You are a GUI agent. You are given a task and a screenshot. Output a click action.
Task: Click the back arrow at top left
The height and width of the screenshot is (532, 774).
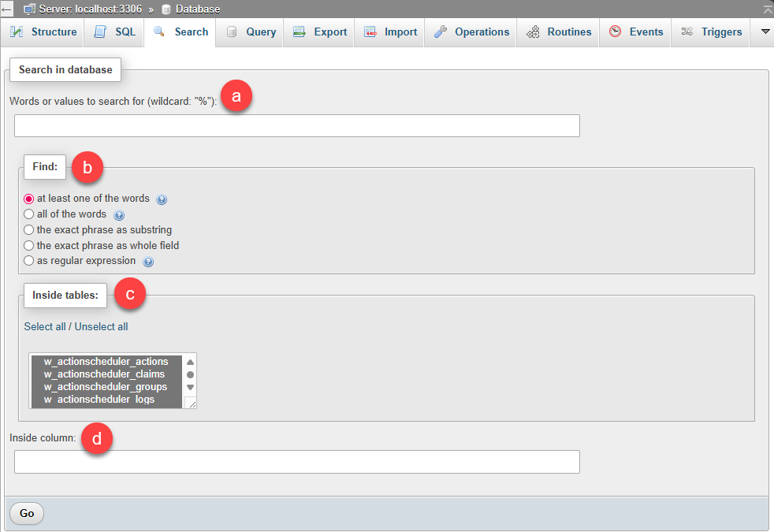tap(6, 9)
